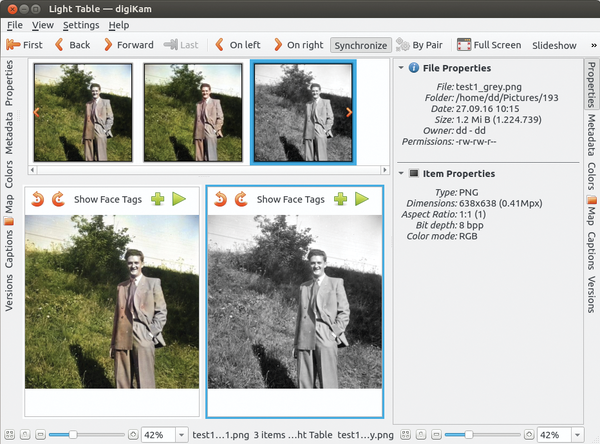The width and height of the screenshot is (600, 444).
Task: Click left 42% zoom input field
Action: [158, 435]
